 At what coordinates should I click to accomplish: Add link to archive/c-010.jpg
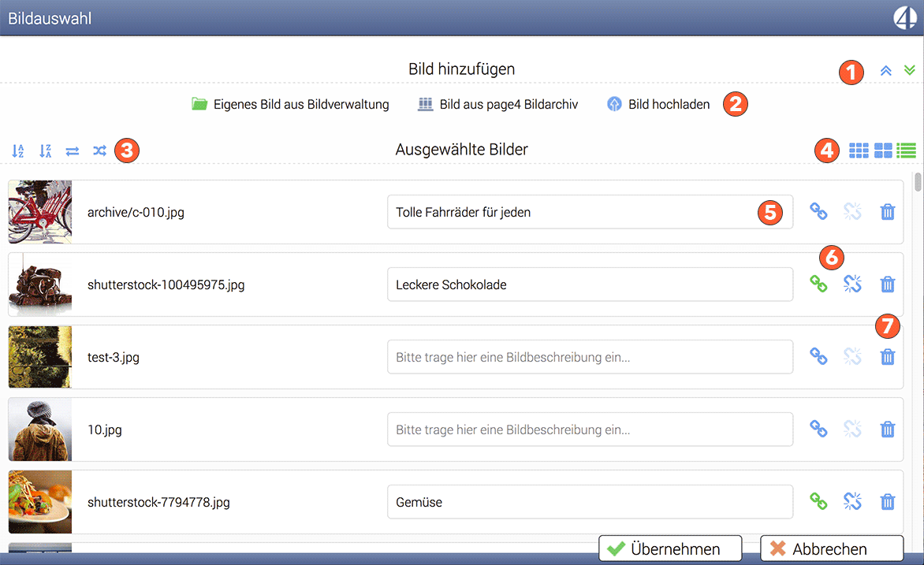[818, 211]
